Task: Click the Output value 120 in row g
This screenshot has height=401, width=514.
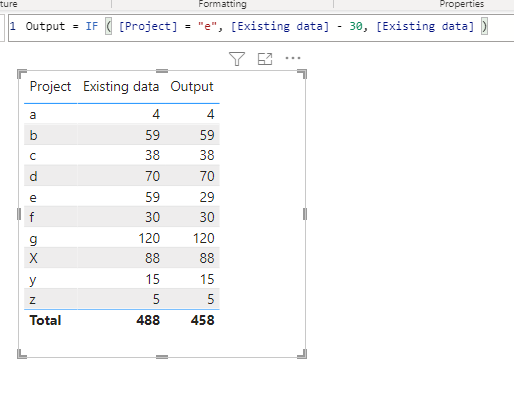Action: click(203, 238)
